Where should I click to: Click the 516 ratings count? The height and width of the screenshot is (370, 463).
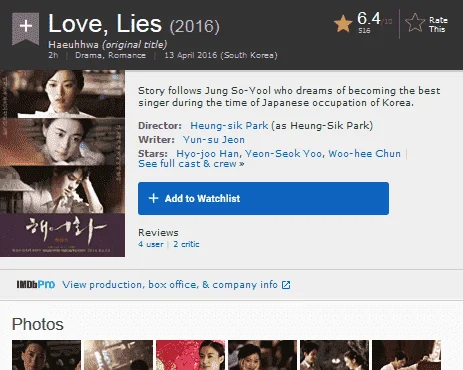[364, 31]
